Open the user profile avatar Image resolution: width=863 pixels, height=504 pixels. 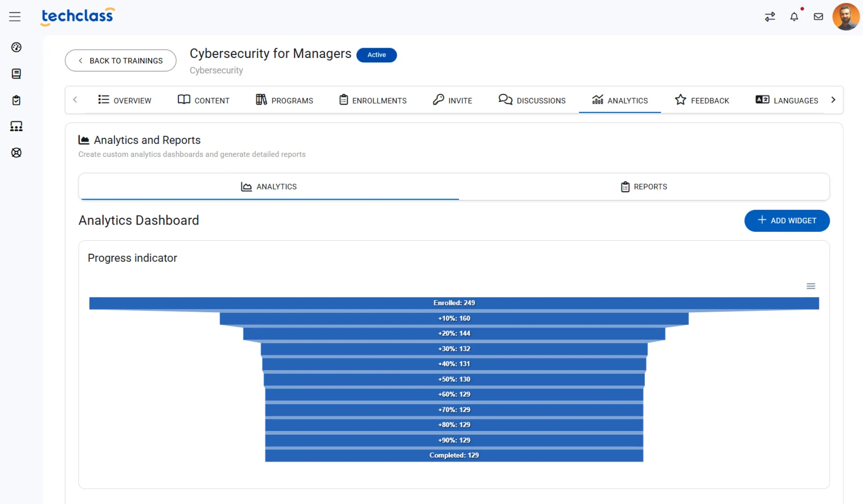click(x=846, y=17)
